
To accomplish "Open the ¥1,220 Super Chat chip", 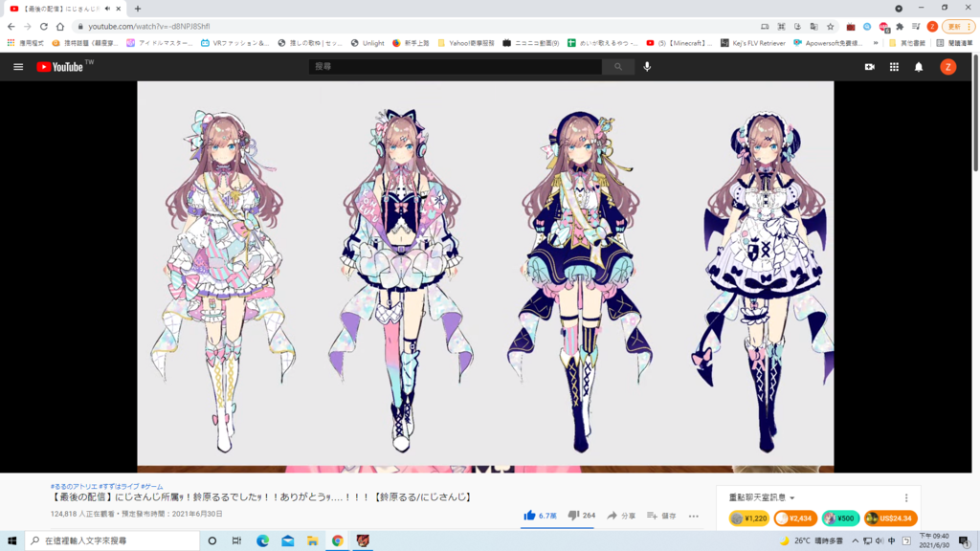I will (748, 518).
